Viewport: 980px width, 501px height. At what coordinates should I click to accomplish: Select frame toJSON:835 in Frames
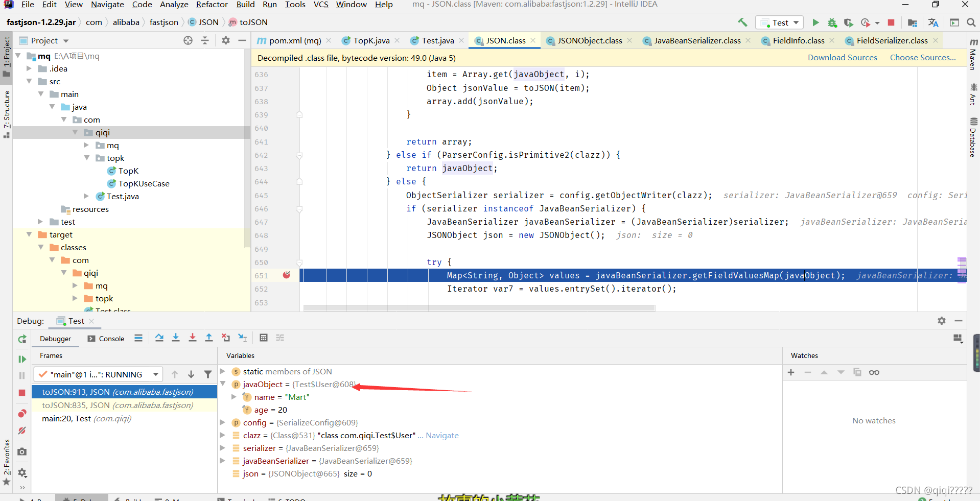tap(125, 405)
